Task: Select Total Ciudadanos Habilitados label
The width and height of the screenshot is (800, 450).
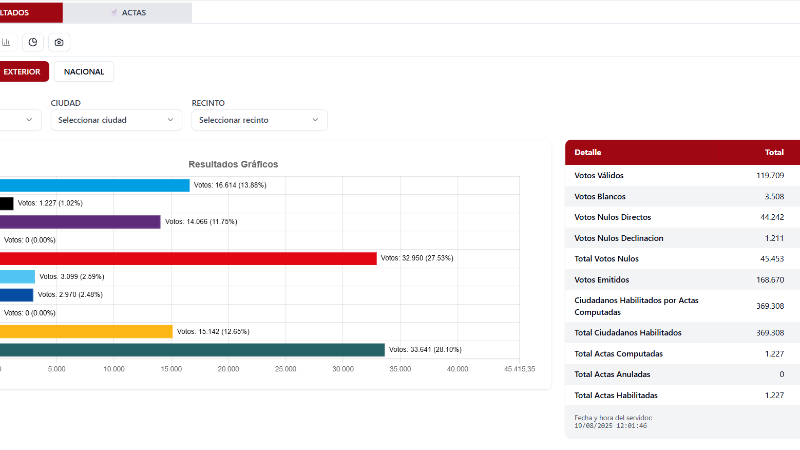Action: [628, 333]
